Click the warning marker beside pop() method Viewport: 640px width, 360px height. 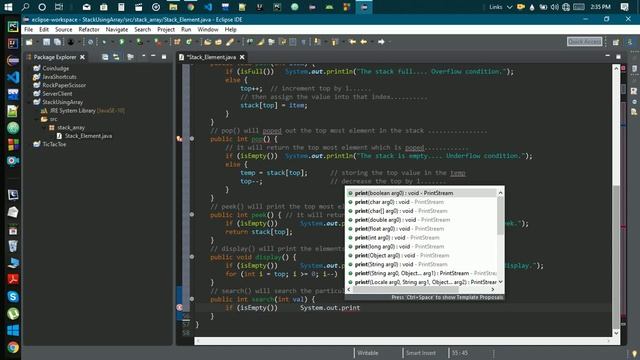point(180,139)
